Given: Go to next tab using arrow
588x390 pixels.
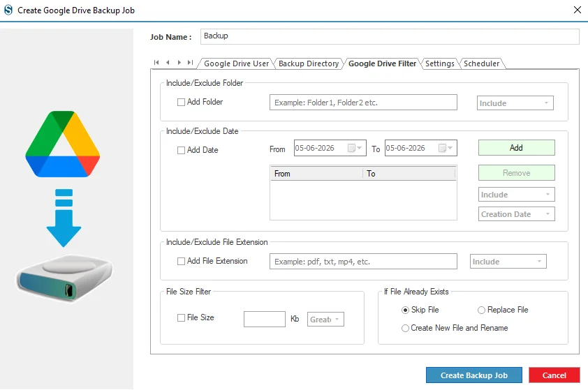Looking at the screenshot, I should [179, 63].
